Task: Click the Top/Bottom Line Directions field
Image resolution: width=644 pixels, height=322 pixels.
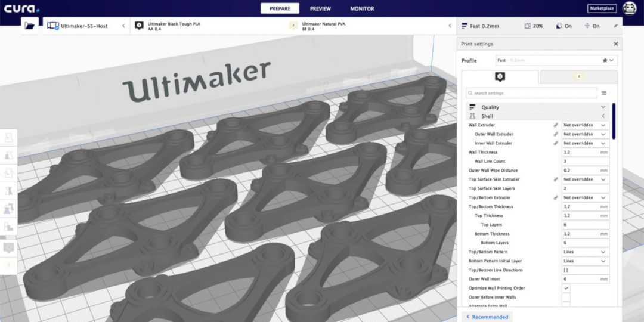Action: 586,270
